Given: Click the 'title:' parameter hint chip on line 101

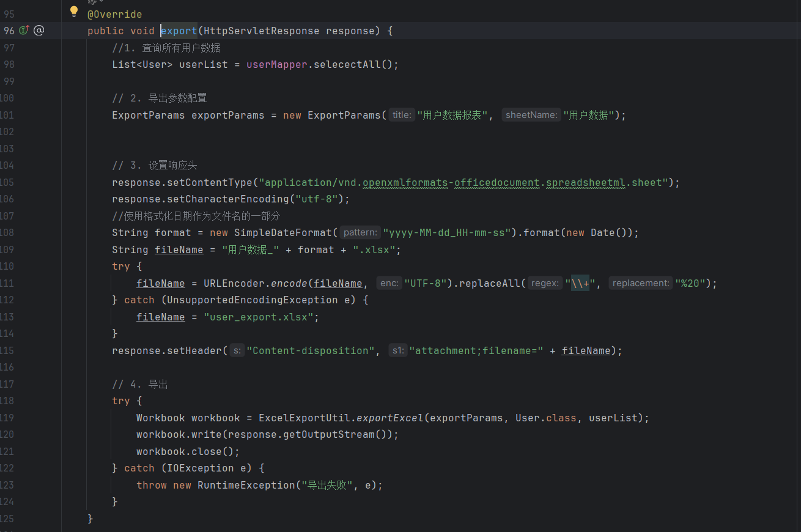Looking at the screenshot, I should (401, 114).
